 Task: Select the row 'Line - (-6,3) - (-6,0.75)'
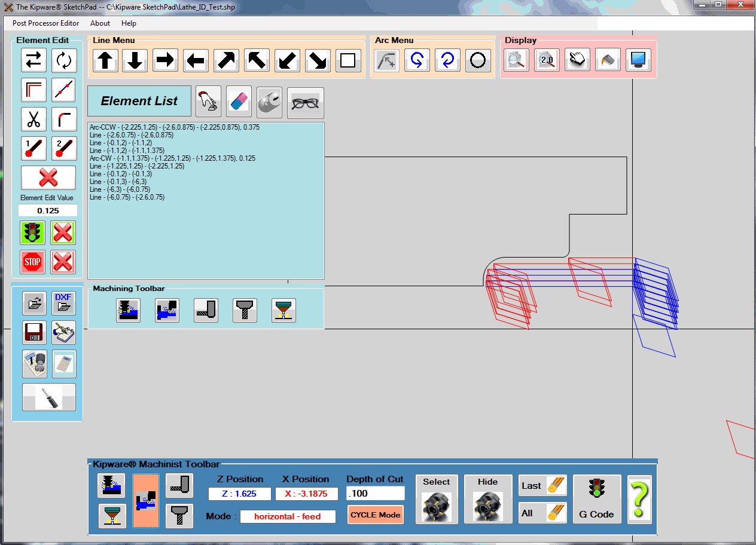tap(119, 189)
